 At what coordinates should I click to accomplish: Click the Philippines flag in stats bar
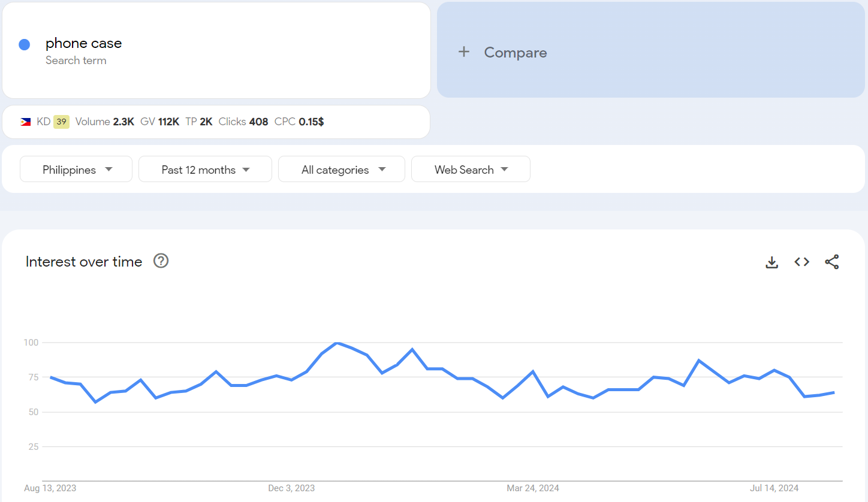[x=26, y=122]
